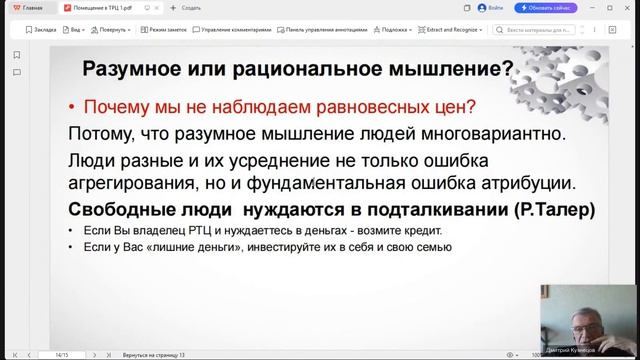Viewport: 640px width, 360px height.
Task: Expand the Подложка watermark dropdown
Action: [393, 30]
